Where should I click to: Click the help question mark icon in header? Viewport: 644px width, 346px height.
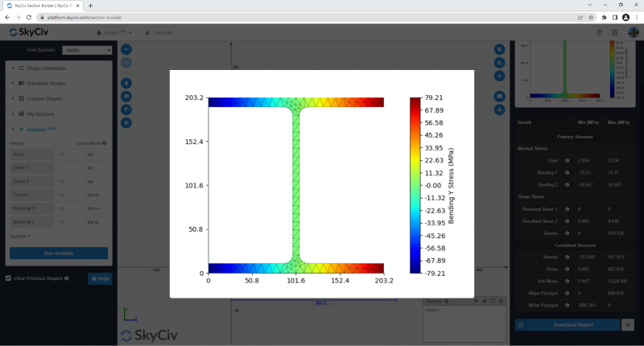(x=599, y=33)
